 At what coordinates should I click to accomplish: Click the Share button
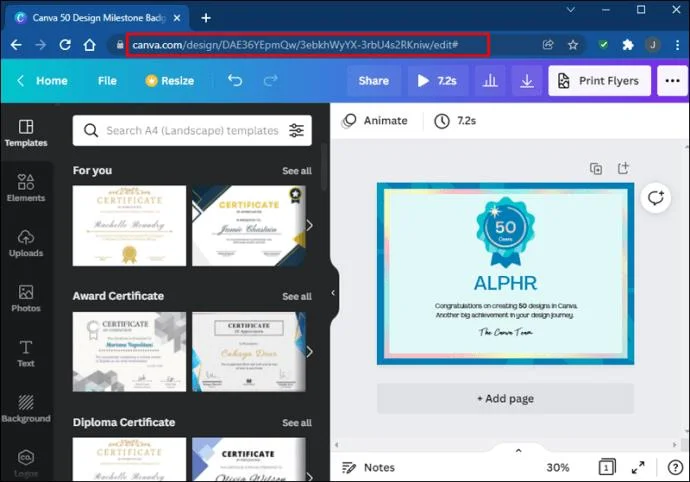coord(374,81)
